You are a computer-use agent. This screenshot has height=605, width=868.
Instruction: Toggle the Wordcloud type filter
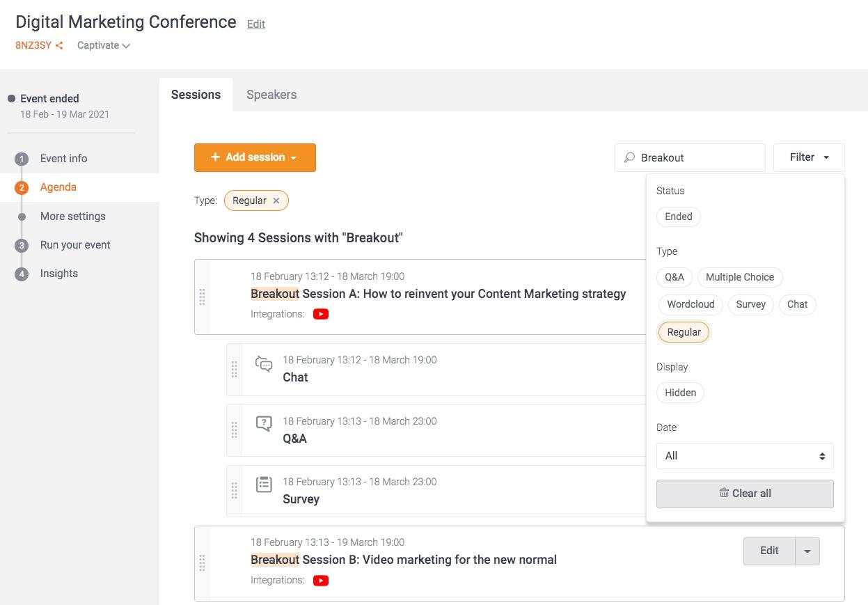coord(690,304)
